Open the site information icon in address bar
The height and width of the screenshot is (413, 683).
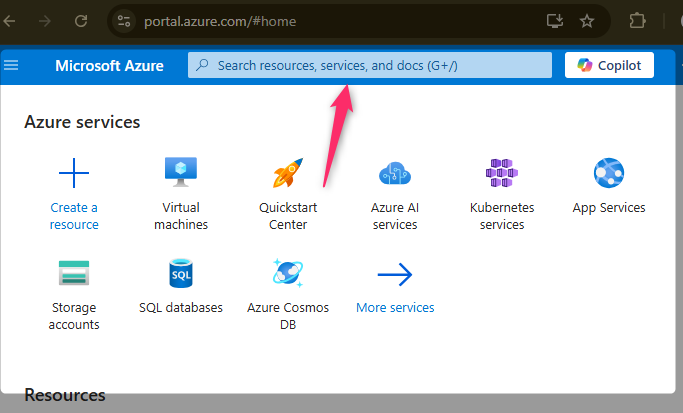coord(124,21)
